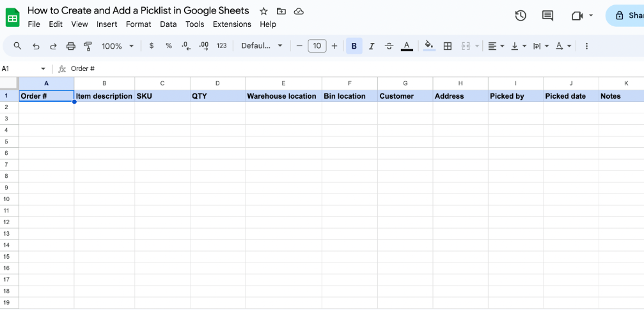This screenshot has height=310, width=644.
Task: Open the borders tool
Action: (x=448, y=46)
